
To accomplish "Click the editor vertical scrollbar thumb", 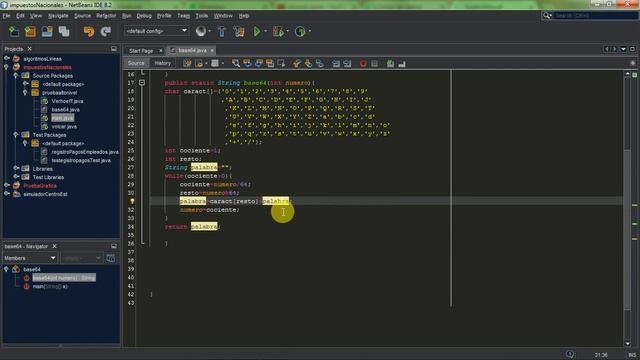I will [627, 229].
